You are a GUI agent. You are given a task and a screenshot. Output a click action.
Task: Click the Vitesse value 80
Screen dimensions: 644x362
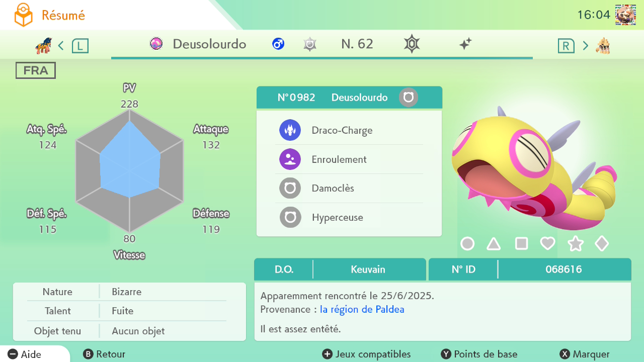click(x=129, y=239)
